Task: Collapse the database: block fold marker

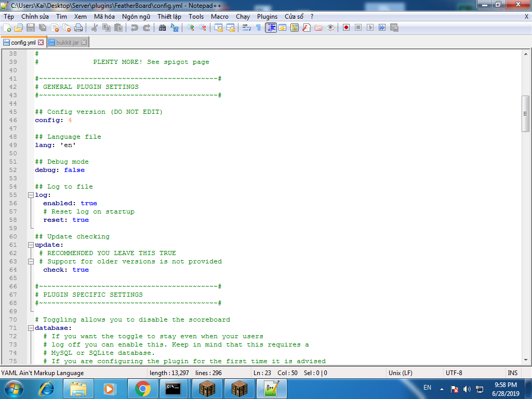Action: [x=31, y=328]
